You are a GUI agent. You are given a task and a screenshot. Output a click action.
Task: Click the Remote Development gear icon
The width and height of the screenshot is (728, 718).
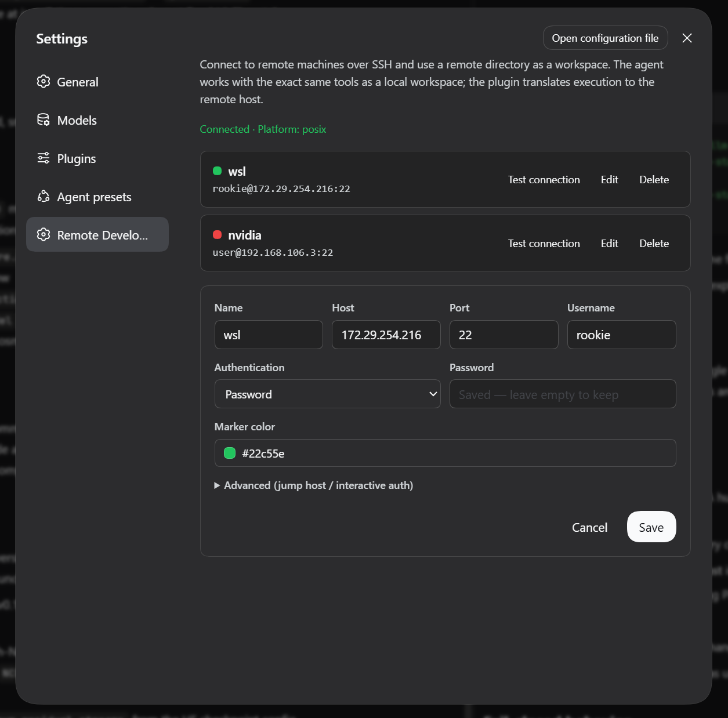click(44, 234)
